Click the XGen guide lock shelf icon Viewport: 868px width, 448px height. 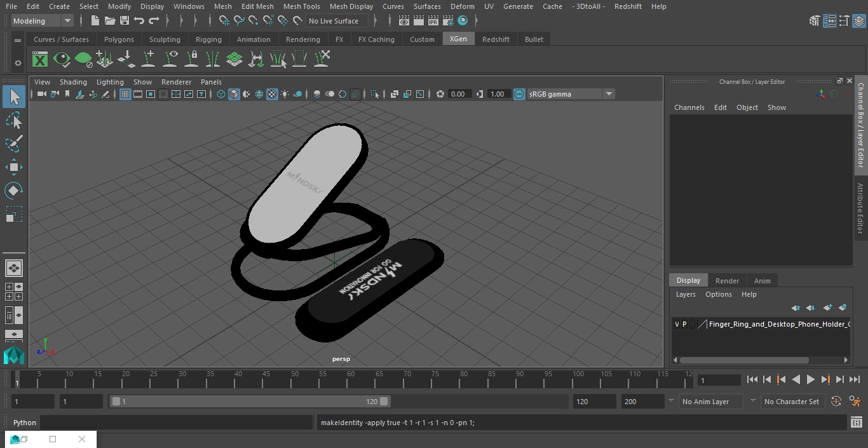pyautogui.click(x=191, y=60)
